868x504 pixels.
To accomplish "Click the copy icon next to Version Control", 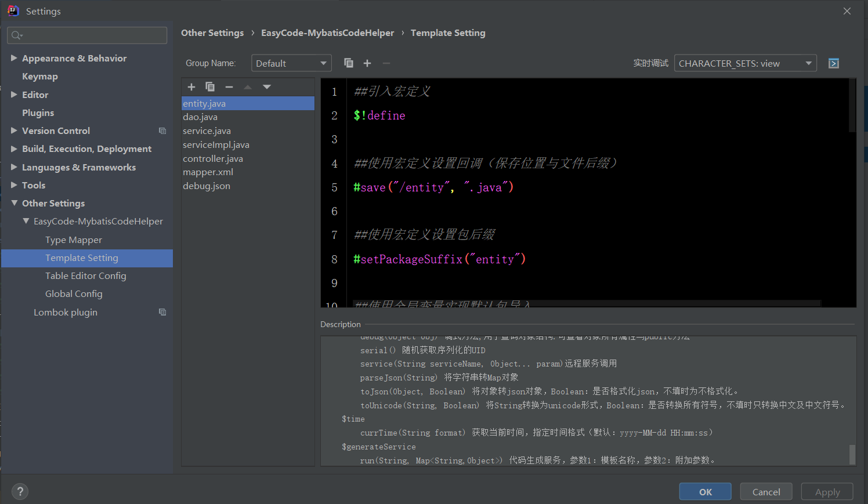I will (x=162, y=130).
